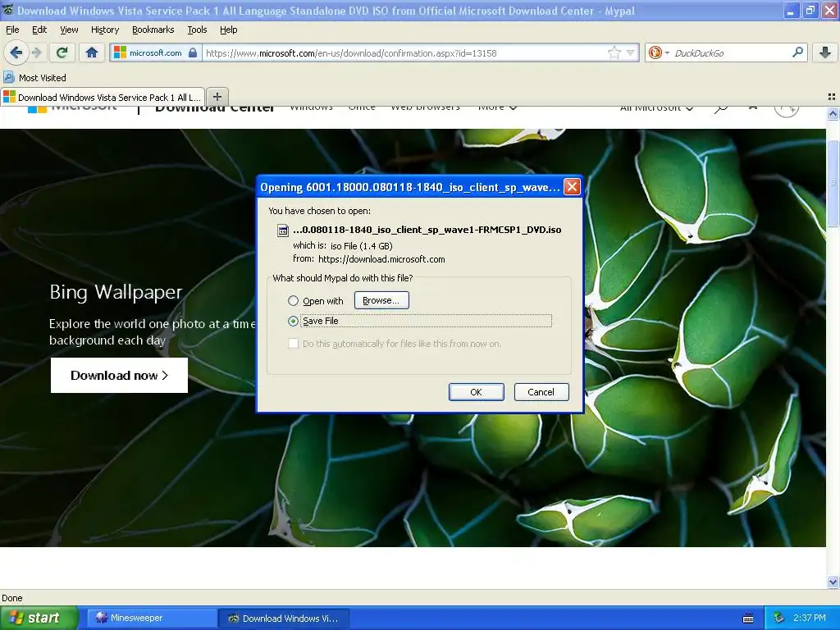Open the URL history dropdown arrow

pyautogui.click(x=631, y=52)
